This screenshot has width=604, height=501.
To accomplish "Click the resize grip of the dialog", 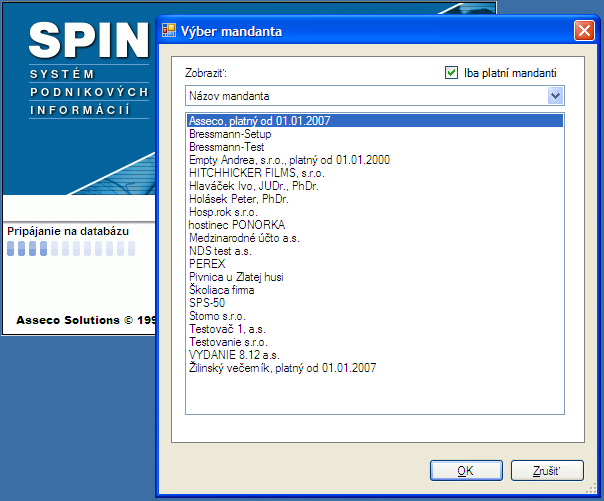I will click(591, 489).
